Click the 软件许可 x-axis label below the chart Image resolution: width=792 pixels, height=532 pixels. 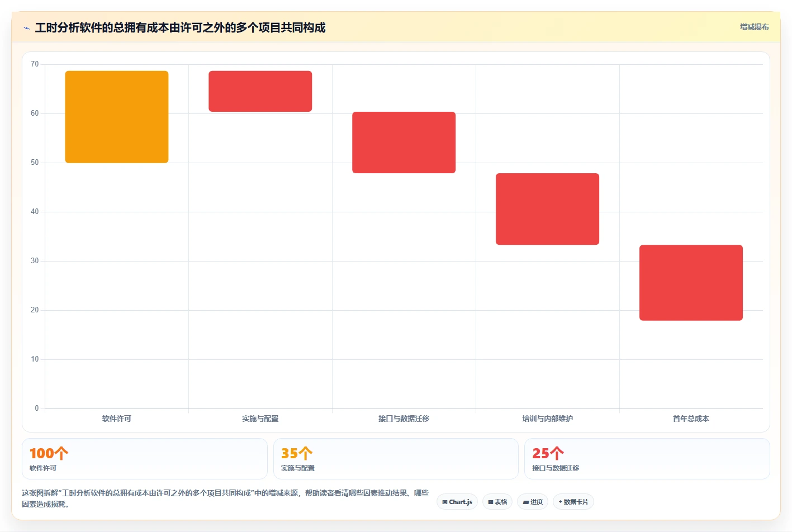tap(117, 419)
